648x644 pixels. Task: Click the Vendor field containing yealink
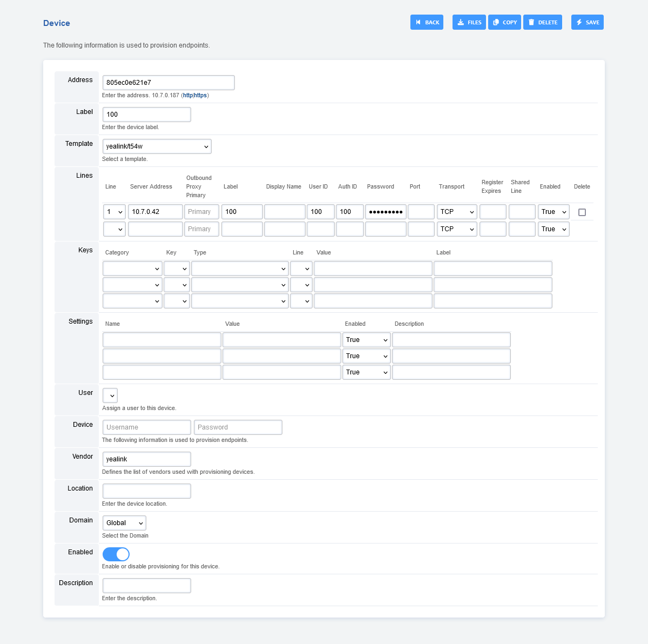tap(146, 459)
